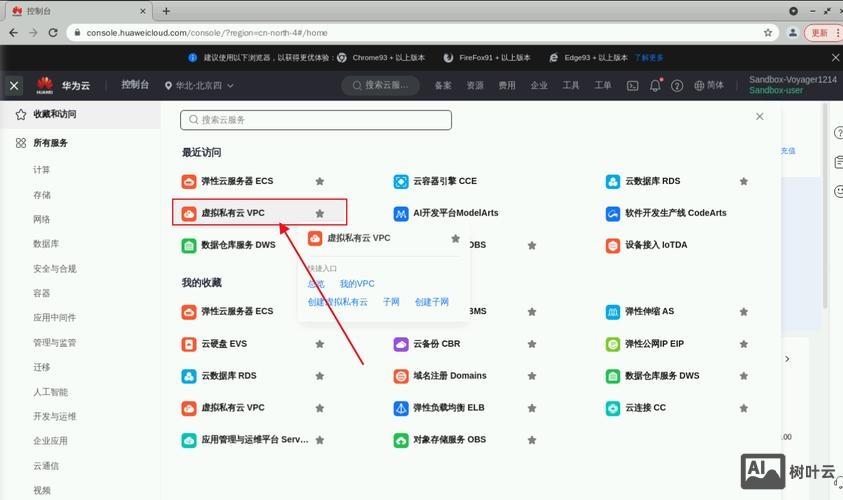The image size is (843, 500).
Task: Open 工单 in top navigation
Action: pos(603,85)
